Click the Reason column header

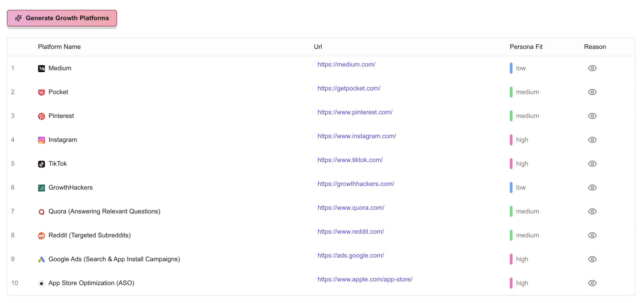tap(595, 47)
